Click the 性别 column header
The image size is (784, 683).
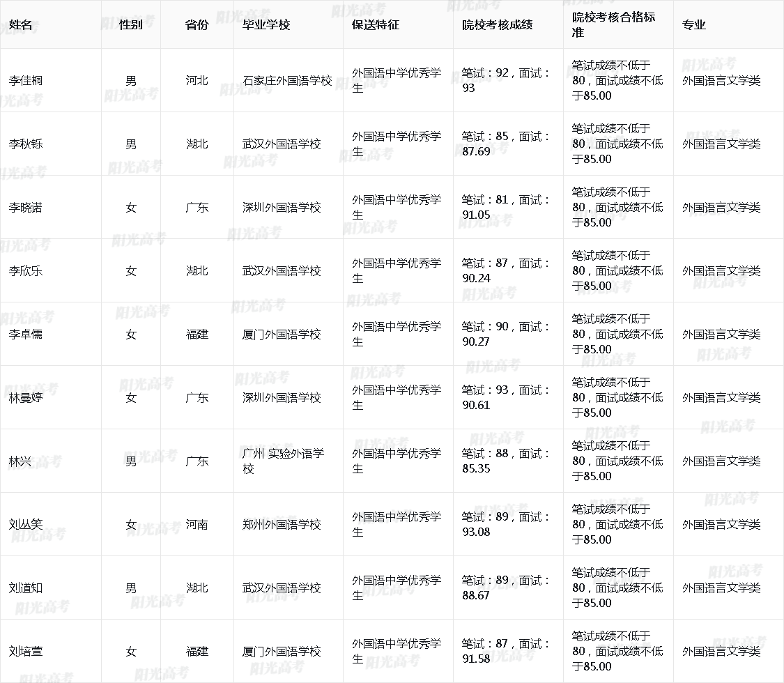[131, 25]
